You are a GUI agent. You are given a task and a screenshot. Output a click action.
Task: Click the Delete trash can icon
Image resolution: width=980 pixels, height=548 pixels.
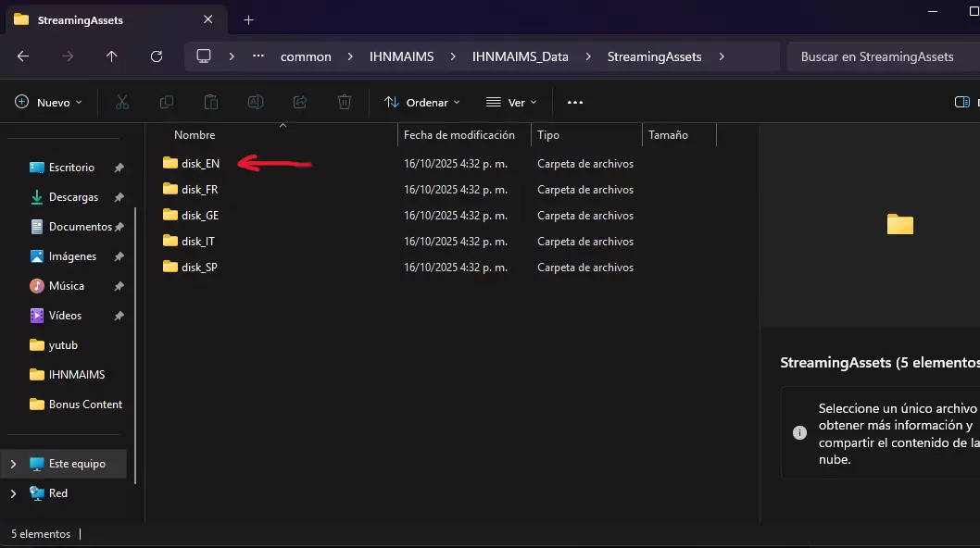coord(345,102)
